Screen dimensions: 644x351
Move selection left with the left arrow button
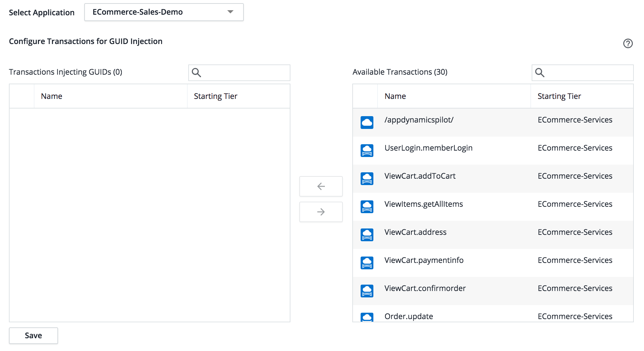tap(321, 186)
